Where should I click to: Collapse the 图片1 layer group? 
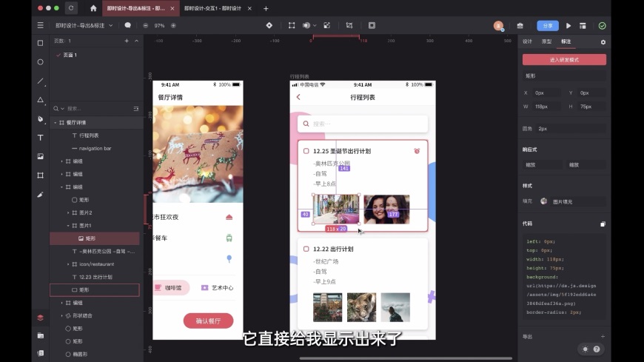pos(68,226)
